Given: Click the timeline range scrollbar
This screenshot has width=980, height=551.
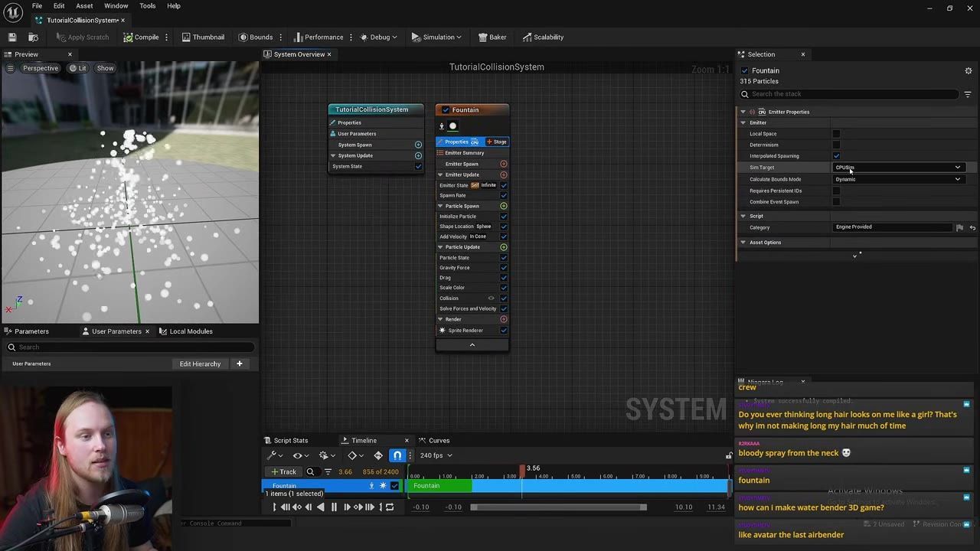Looking at the screenshot, I should (x=558, y=507).
